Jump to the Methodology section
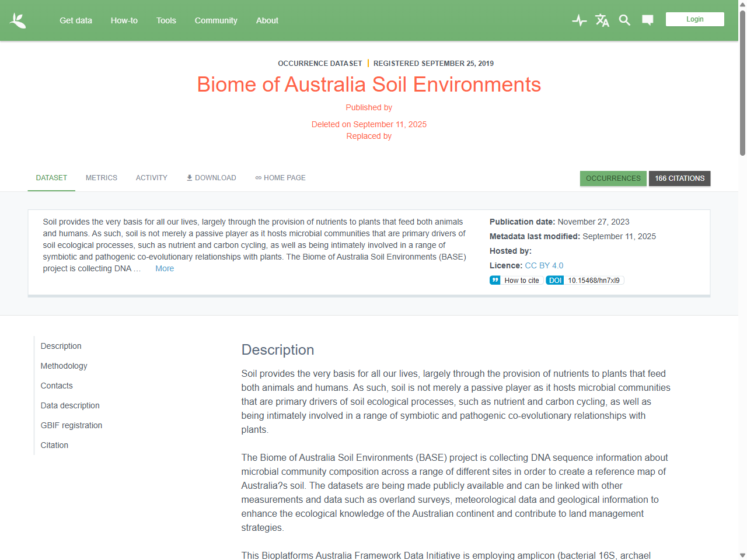 tap(64, 366)
